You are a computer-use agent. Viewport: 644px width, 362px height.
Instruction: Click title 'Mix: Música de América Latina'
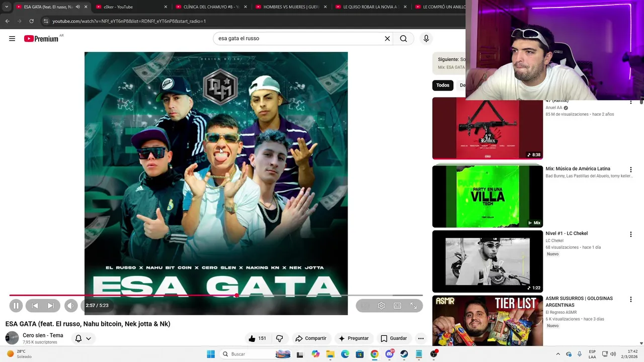(x=578, y=169)
